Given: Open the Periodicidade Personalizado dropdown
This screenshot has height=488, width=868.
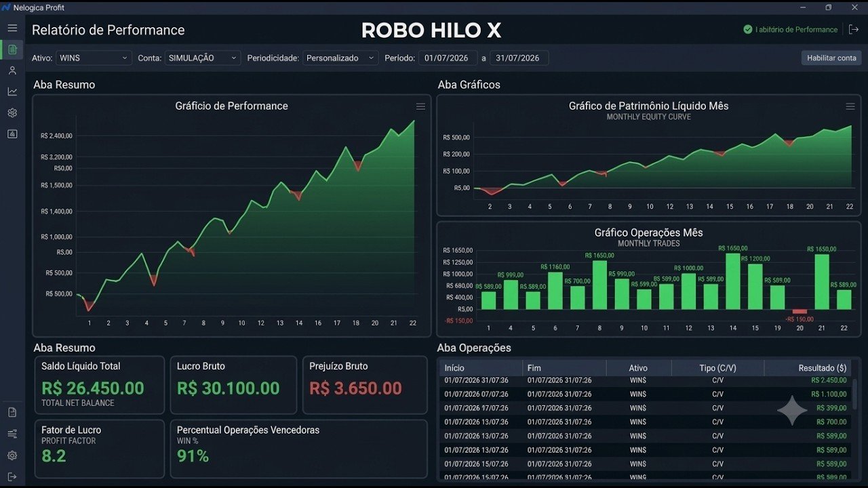Looking at the screenshot, I should coord(340,58).
